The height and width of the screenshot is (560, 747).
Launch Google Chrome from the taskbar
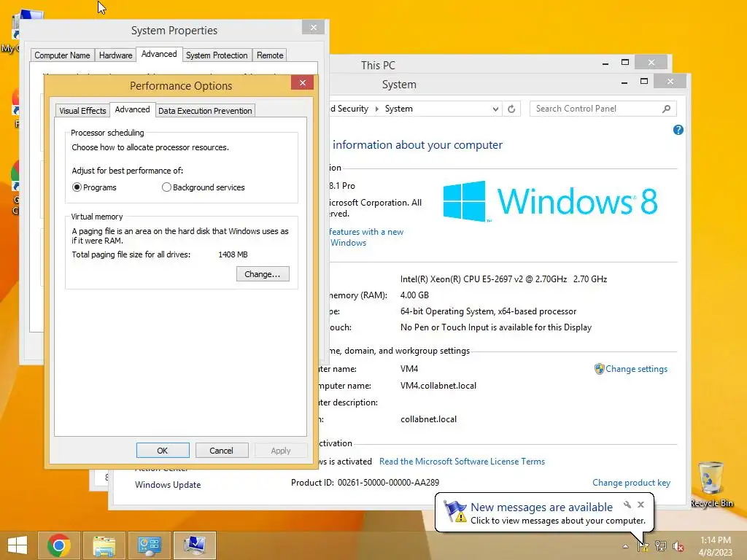(59, 545)
